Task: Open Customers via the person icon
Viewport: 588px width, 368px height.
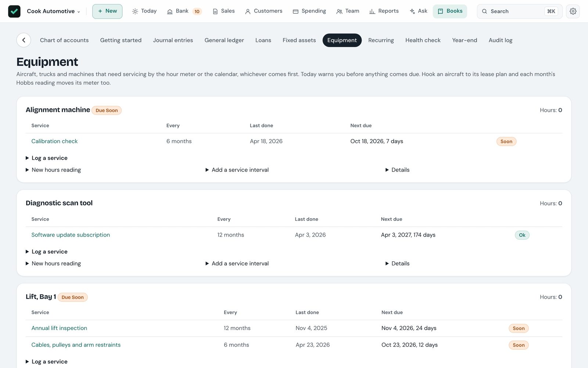Action: [x=248, y=11]
